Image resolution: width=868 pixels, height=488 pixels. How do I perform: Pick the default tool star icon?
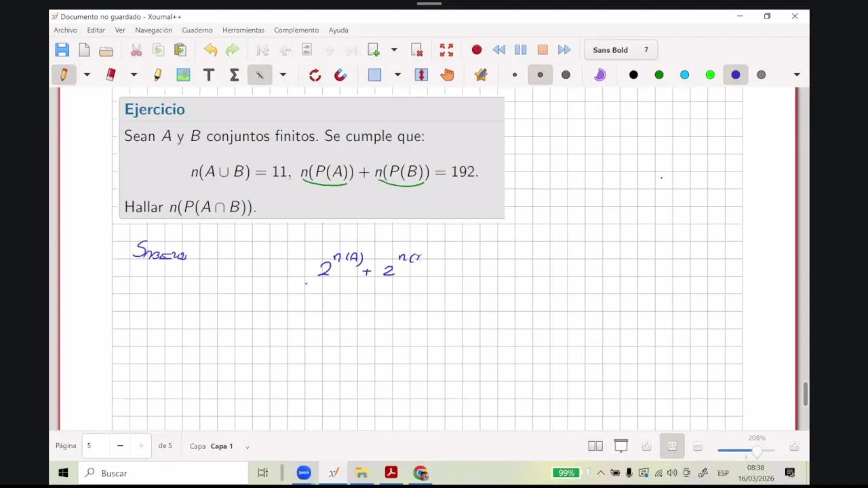tap(481, 75)
